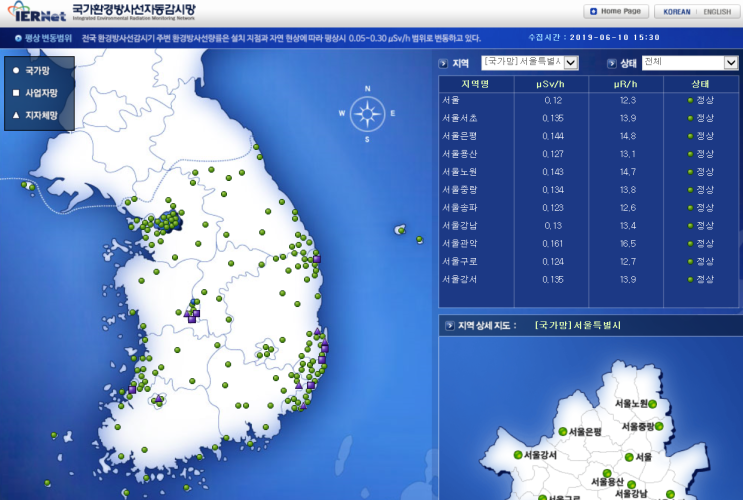Image resolution: width=743 pixels, height=500 pixels.
Task: Toggle the 지자체망 triangle legend item
Action: click(x=35, y=115)
